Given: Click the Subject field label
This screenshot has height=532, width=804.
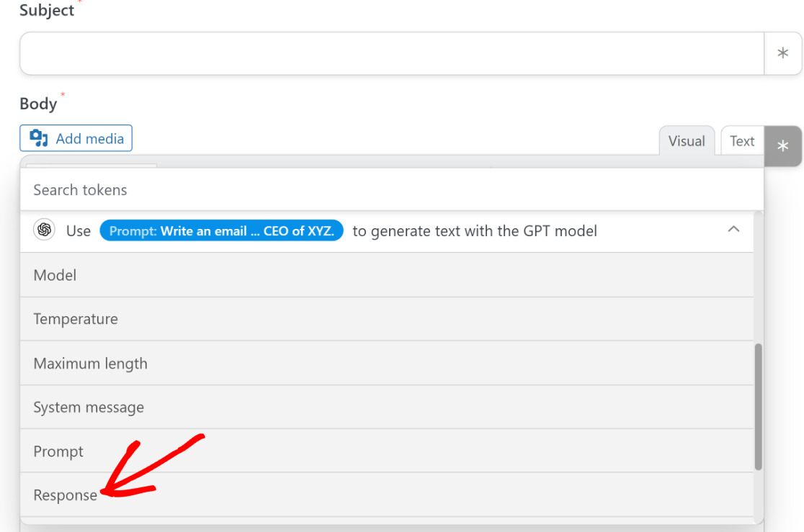Looking at the screenshot, I should [47, 10].
